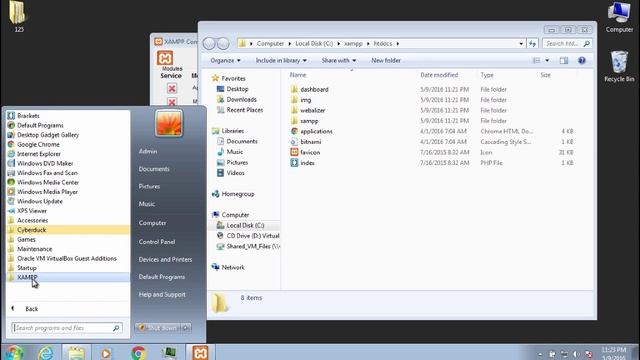Open Documents from Start menu right pane
Image resolution: width=640 pixels, height=360 pixels.
pyautogui.click(x=154, y=169)
